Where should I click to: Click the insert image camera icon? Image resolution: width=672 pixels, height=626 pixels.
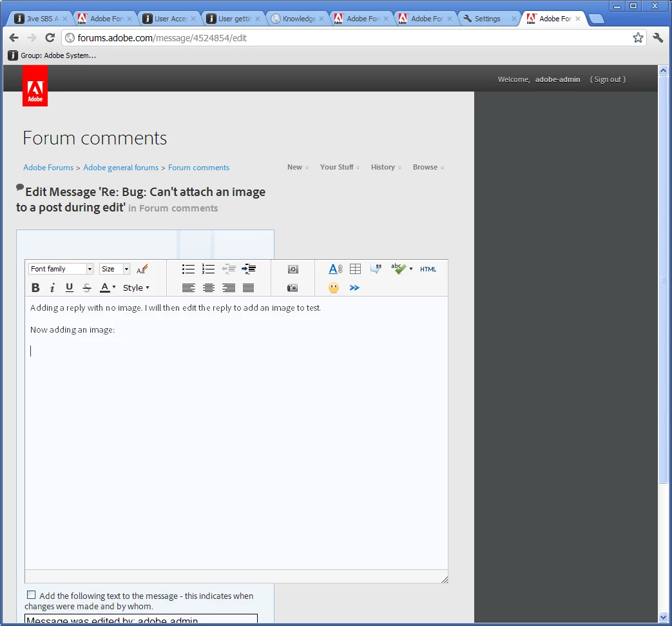pyautogui.click(x=293, y=288)
